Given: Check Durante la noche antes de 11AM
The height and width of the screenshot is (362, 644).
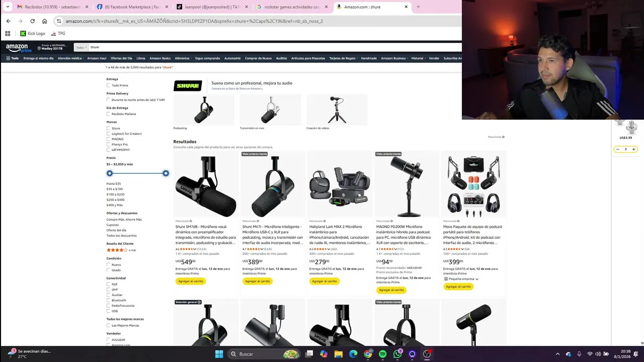Looking at the screenshot, I should 108,100.
